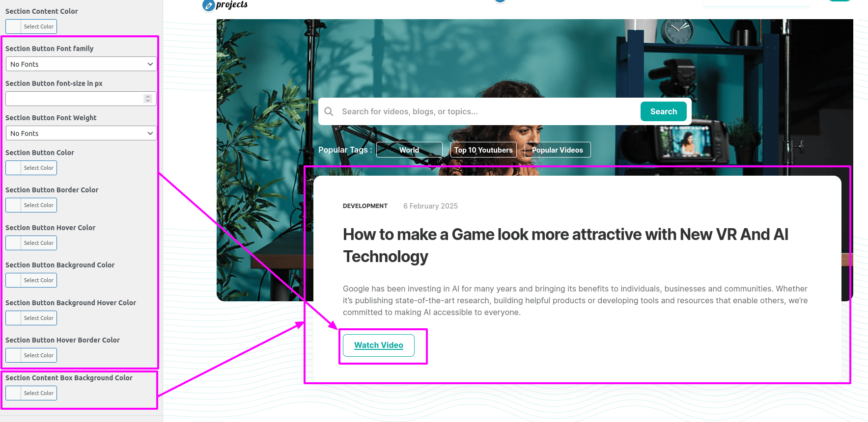The height and width of the screenshot is (422, 868).
Task: Click the Section Button Font Family label
Action: point(50,49)
